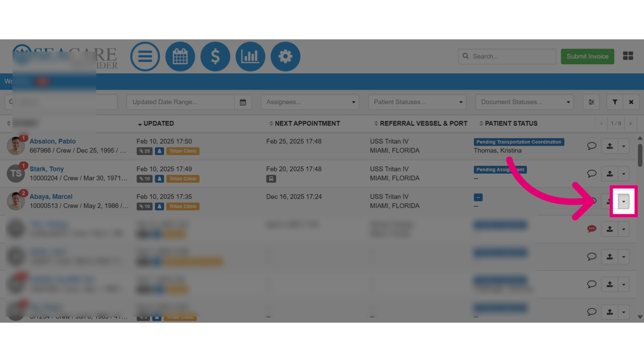Image resolution: width=644 pixels, height=362 pixels.
Task: Click the TS avatar for Stark, Tony
Action: click(x=16, y=173)
